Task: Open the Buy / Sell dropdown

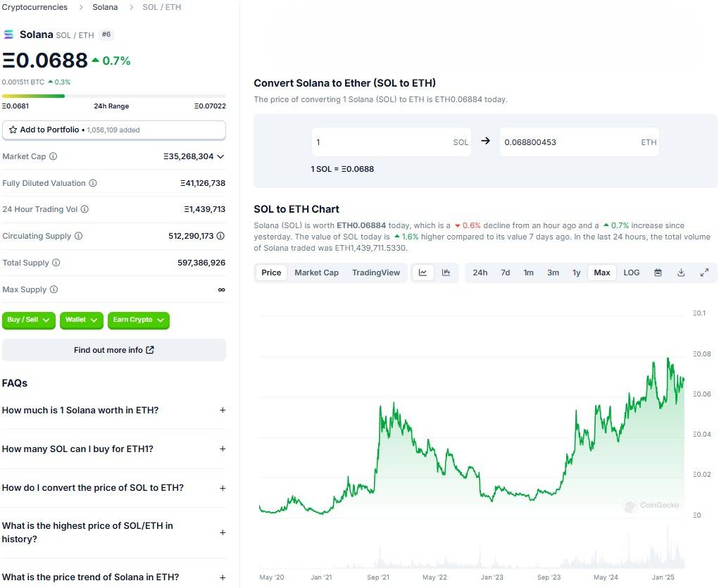Action: coord(28,320)
